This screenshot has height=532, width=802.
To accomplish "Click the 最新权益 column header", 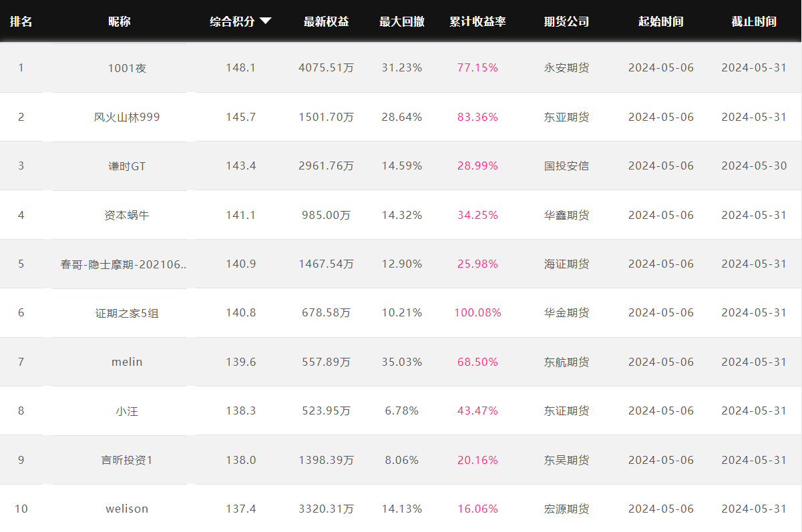I will pos(326,21).
